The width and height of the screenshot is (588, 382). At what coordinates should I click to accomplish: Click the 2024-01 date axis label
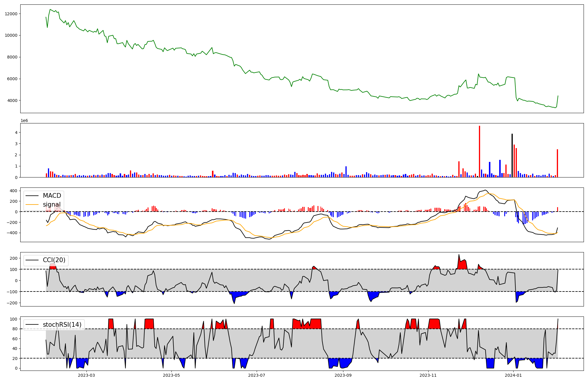pos(513,375)
